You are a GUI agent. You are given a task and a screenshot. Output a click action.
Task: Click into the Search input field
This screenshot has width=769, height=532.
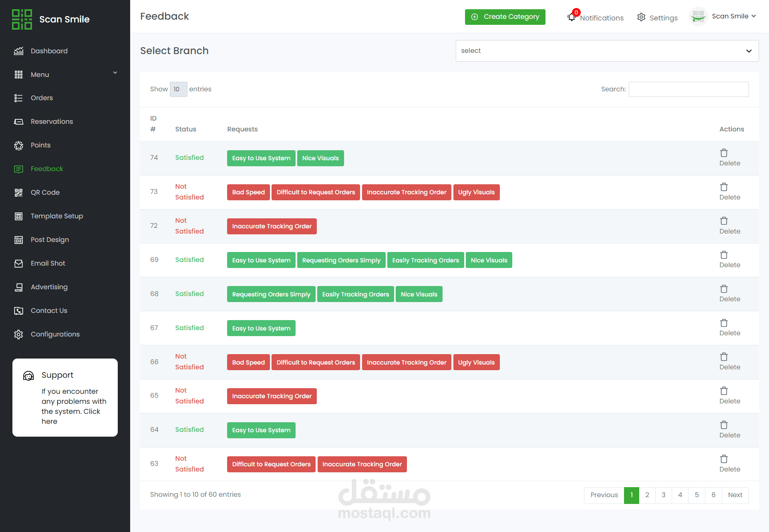[x=688, y=89]
